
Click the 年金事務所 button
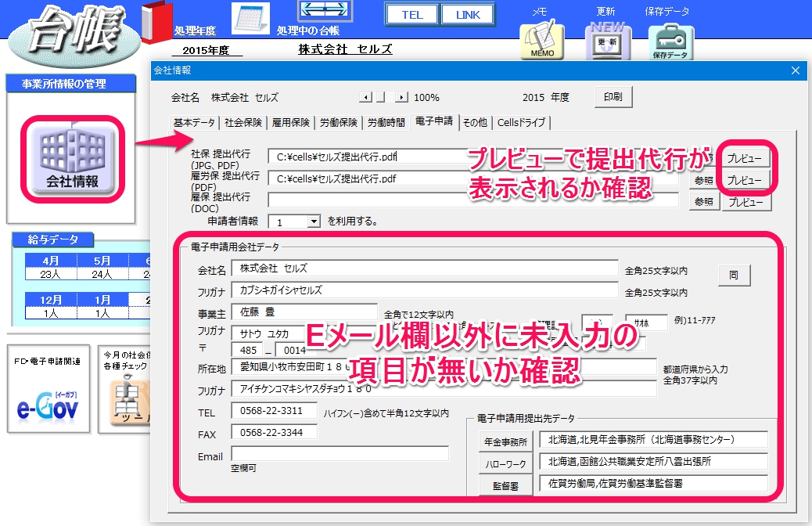point(505,441)
